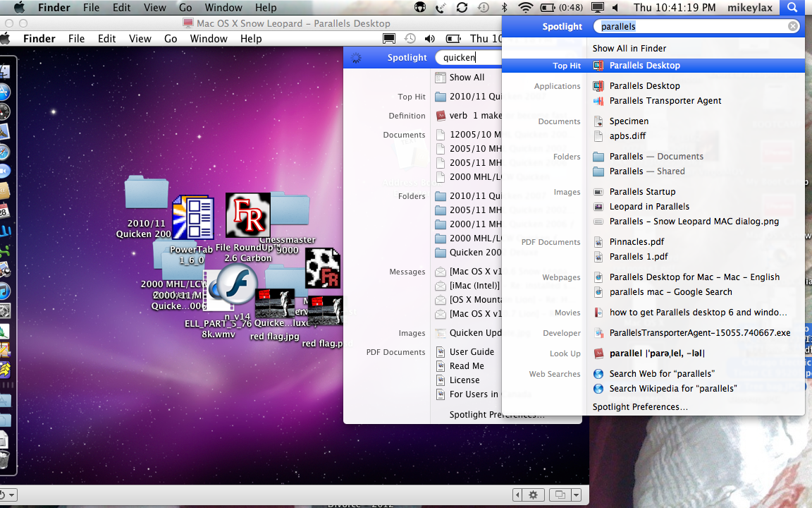Click the volume icon in the VM menu bar

point(430,38)
